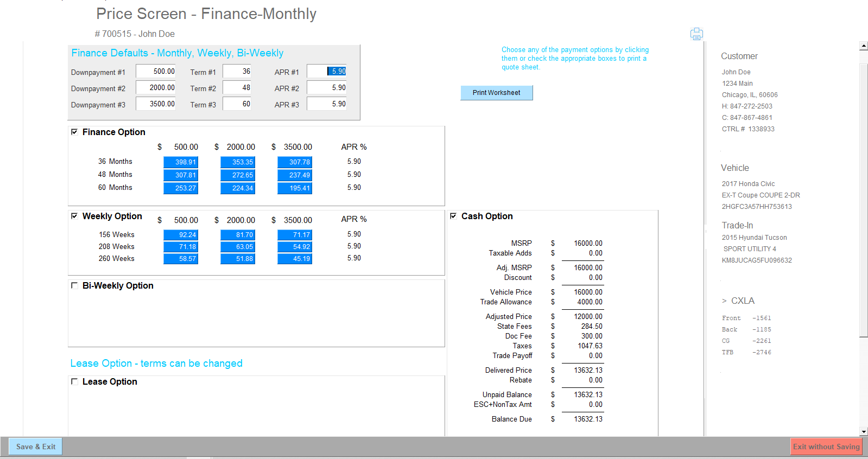868x459 pixels.
Task: Click the Trade Allowance value 4000.00
Action: [590, 302]
